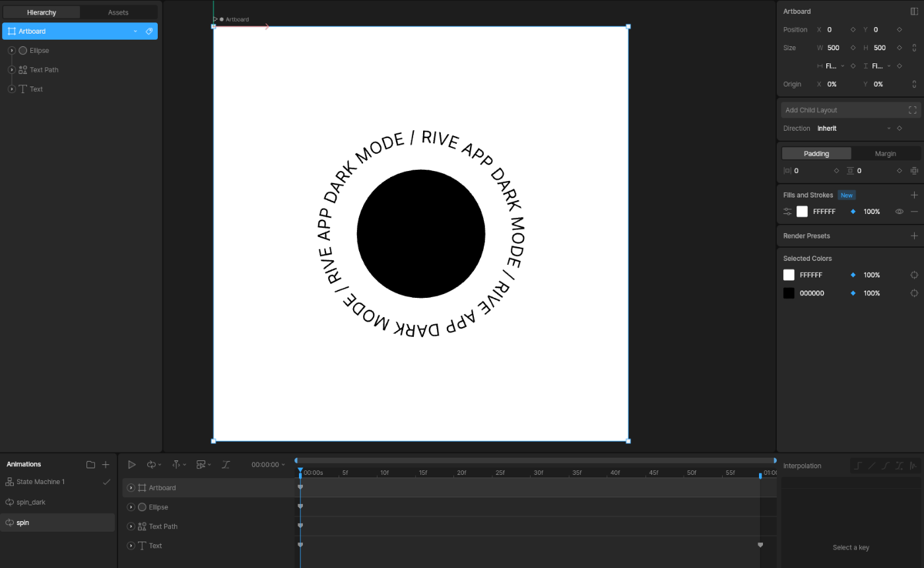Select State Machine 1 in Animations
This screenshot has width=924, height=568.
click(41, 482)
